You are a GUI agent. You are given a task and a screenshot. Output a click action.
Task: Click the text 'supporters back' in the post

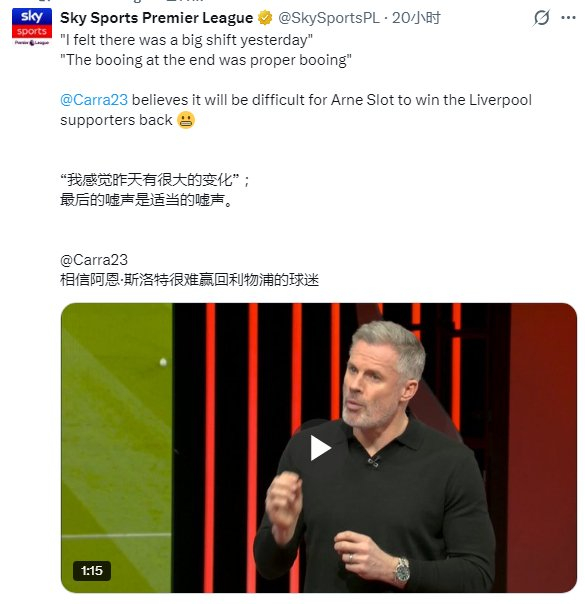pos(116,120)
